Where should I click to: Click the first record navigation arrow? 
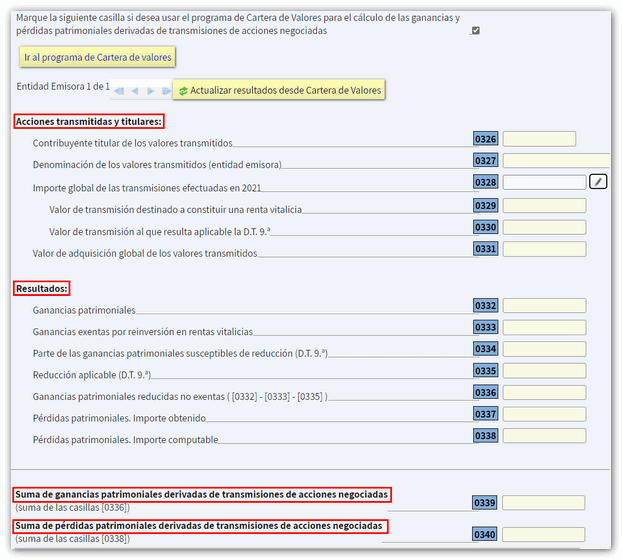click(x=119, y=91)
